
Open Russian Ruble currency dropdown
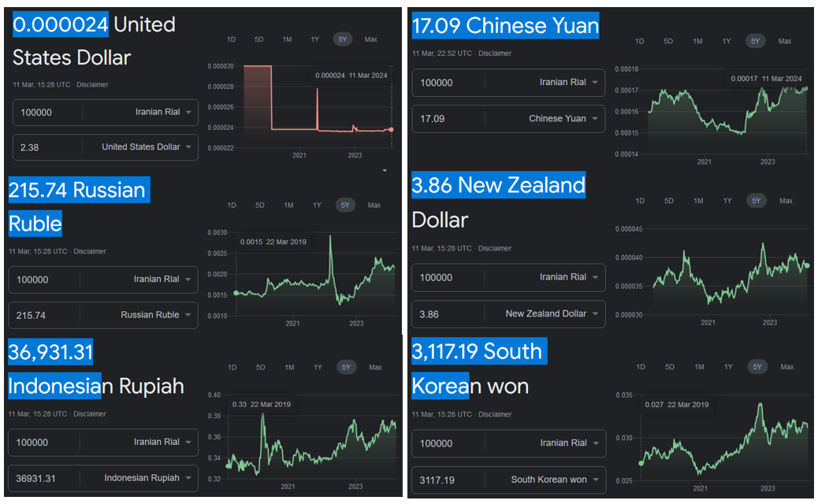[155, 315]
